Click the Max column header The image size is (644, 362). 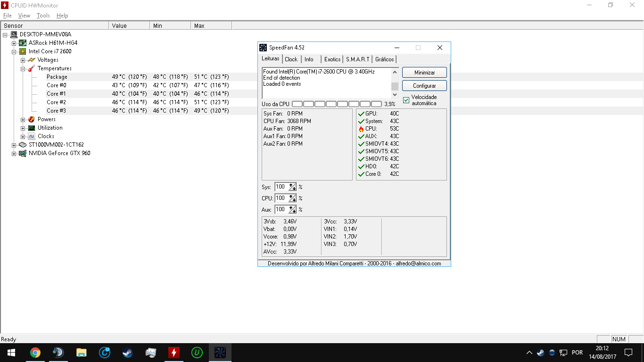pyautogui.click(x=211, y=25)
